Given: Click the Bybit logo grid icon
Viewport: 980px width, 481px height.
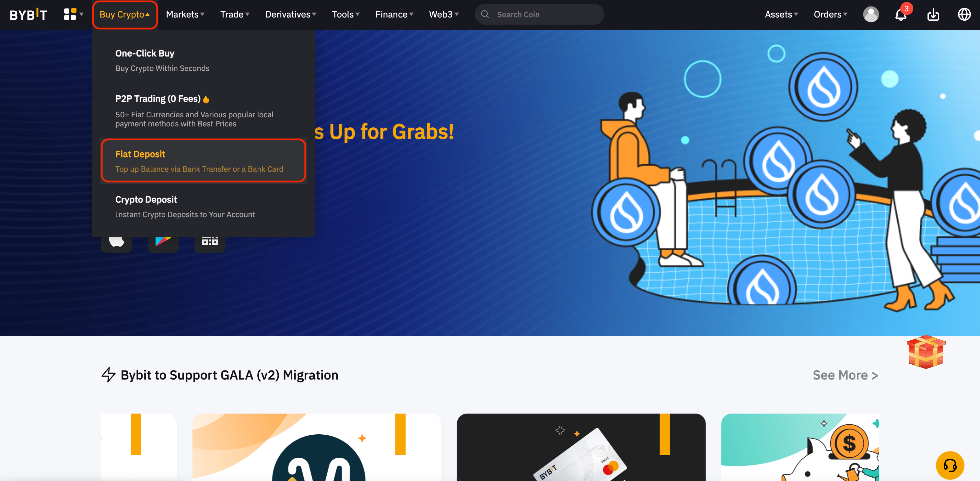Looking at the screenshot, I should [71, 14].
